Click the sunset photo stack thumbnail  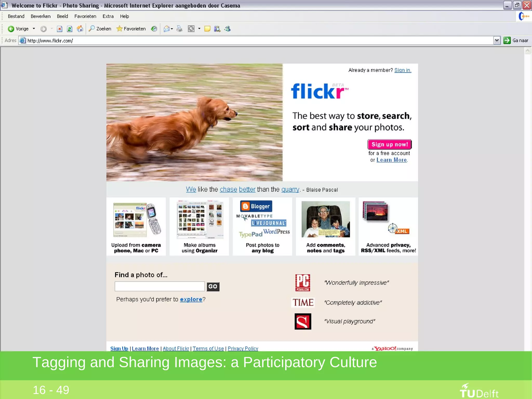376,211
